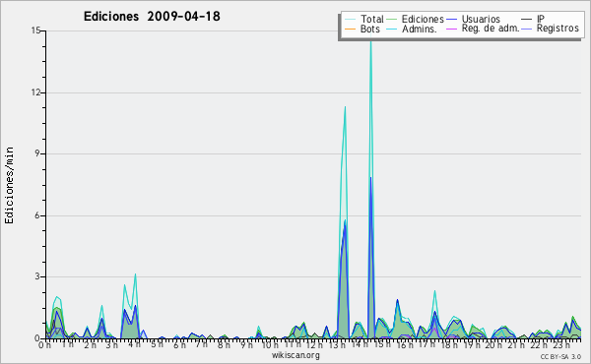The image size is (591, 364).
Task: Click the chart title Ediciones 2009-04-18
Action: click(x=152, y=17)
